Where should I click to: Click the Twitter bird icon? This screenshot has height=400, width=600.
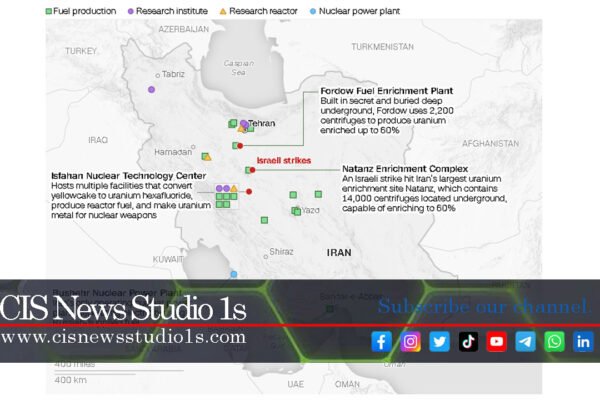pos(439,341)
